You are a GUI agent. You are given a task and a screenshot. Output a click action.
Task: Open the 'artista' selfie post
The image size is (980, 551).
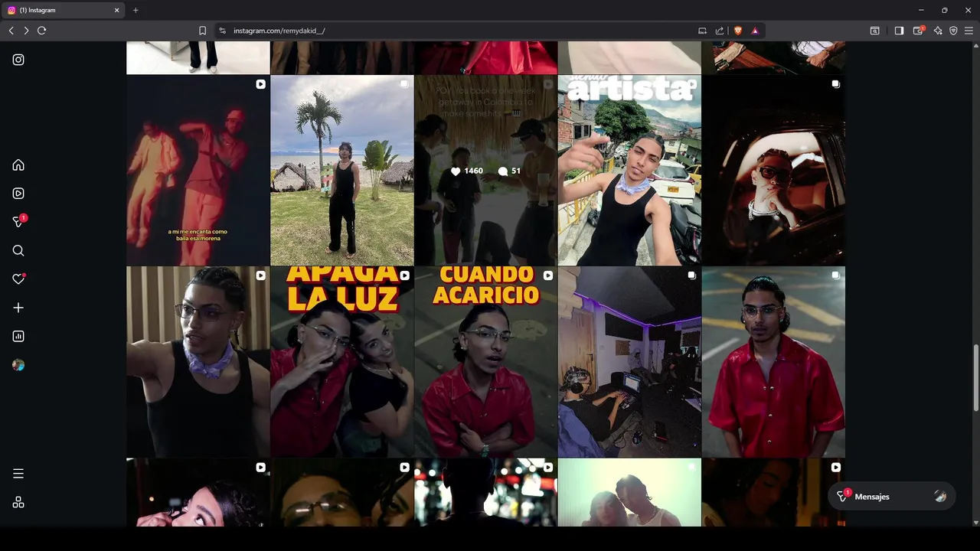[629, 170]
